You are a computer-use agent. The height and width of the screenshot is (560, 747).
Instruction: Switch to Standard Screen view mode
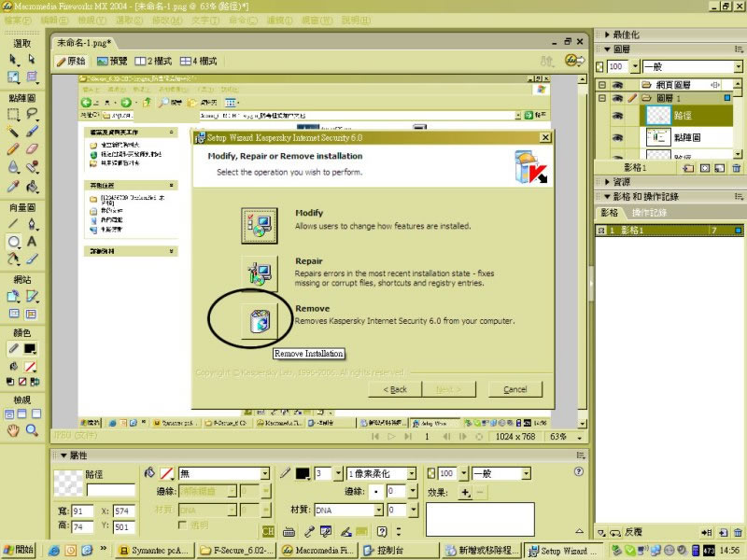(x=9, y=413)
